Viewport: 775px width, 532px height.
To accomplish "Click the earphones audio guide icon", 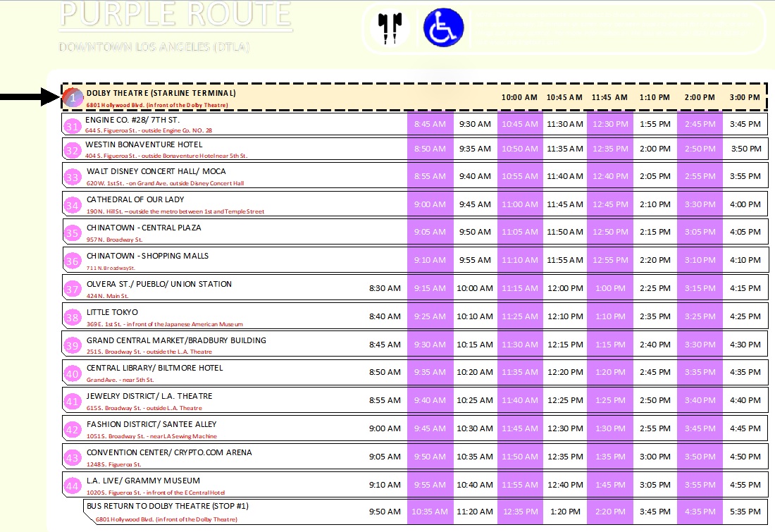I will [x=388, y=29].
